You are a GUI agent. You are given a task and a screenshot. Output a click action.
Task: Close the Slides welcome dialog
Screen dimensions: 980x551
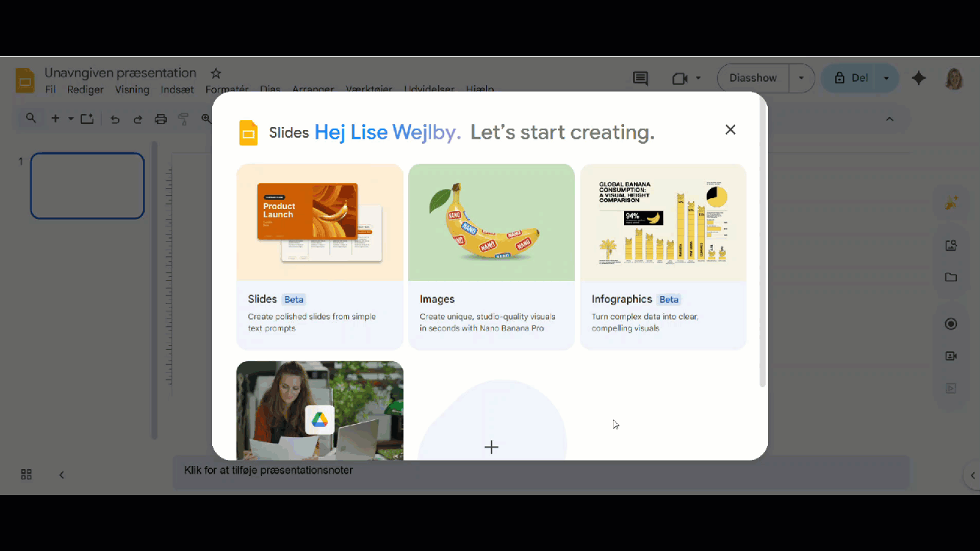click(730, 130)
